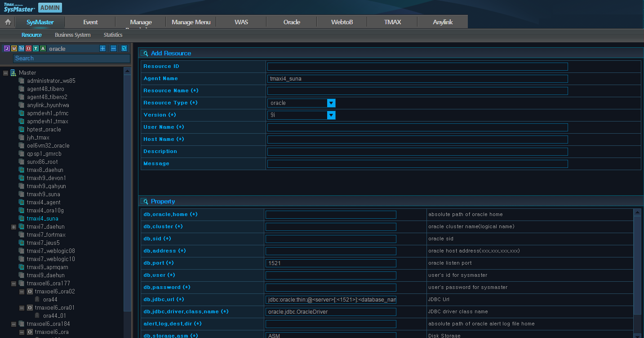Open the Version dropdown showing 9i
Image resolution: width=644 pixels, height=338 pixels.
point(331,115)
